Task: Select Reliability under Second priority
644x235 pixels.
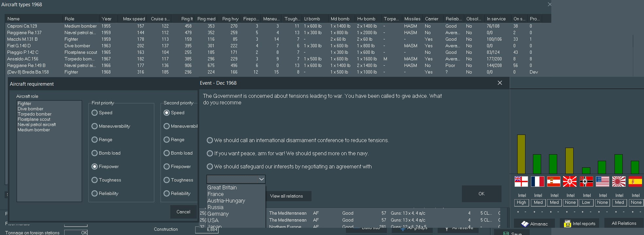Action: click(x=177, y=193)
